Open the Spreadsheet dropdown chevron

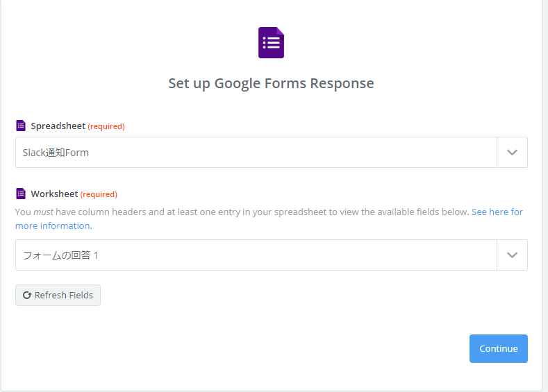[513, 152]
